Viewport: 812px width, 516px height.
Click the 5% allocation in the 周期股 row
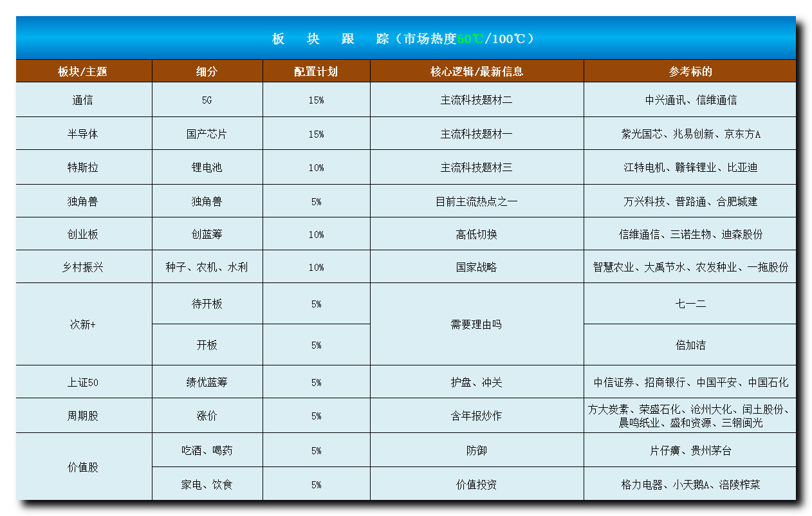tap(316, 416)
